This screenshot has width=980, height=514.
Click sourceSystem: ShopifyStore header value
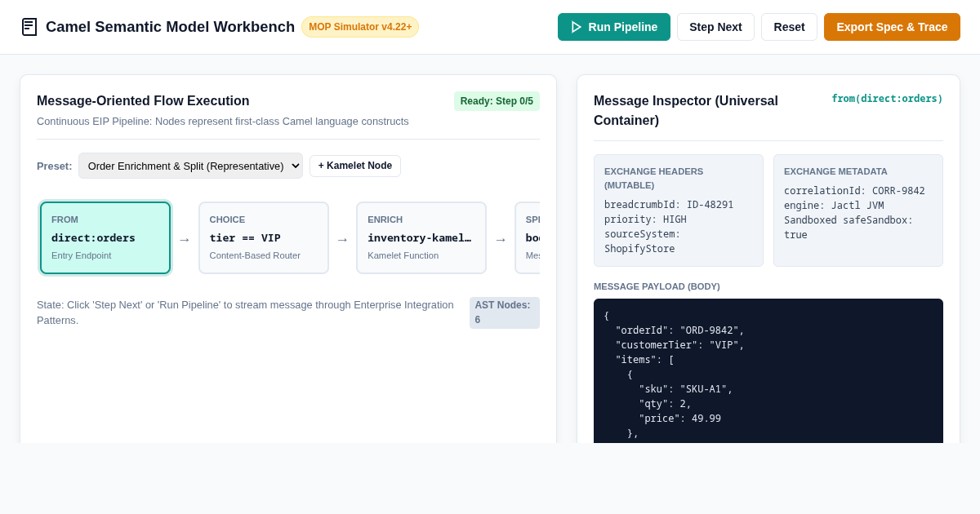pyautogui.click(x=643, y=241)
